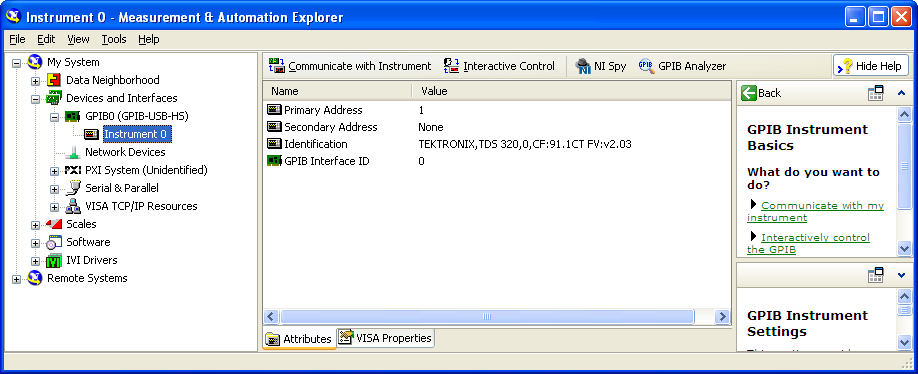918x374 pixels.
Task: Click the Software icon
Action: 54,242
